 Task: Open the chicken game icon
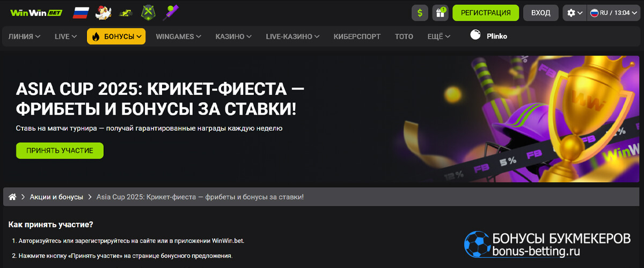point(103,12)
